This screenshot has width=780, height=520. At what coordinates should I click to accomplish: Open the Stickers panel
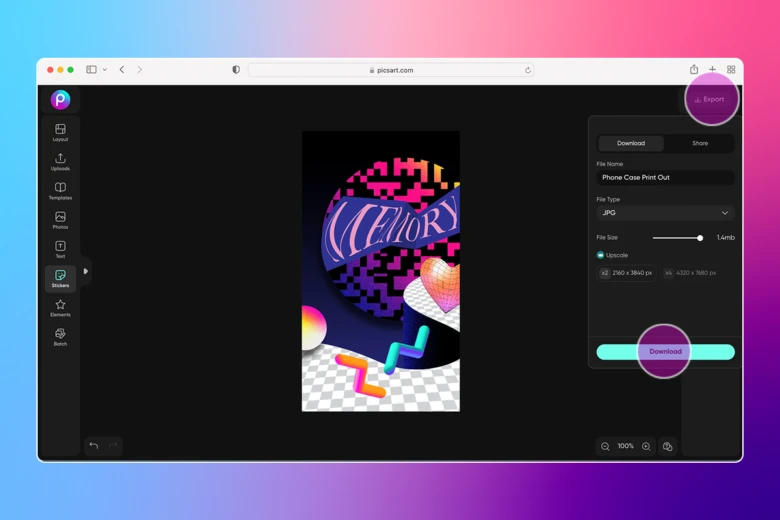click(60, 278)
